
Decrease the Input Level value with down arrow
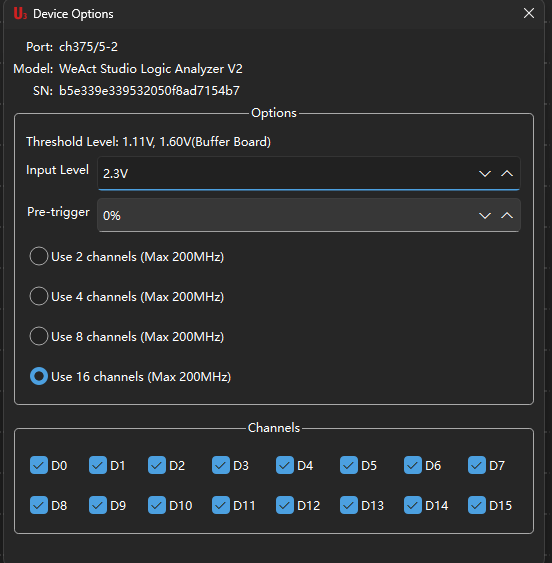pyautogui.click(x=485, y=174)
